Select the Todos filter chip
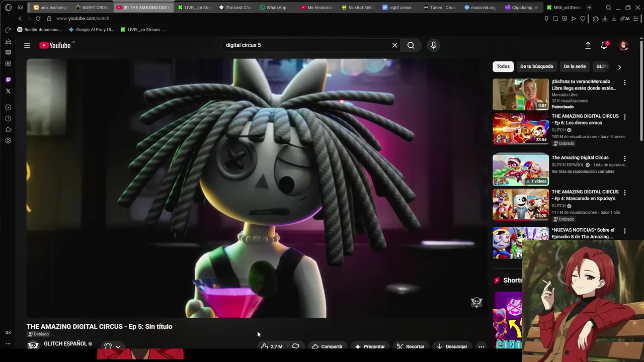This screenshot has width=644, height=362. [x=503, y=66]
